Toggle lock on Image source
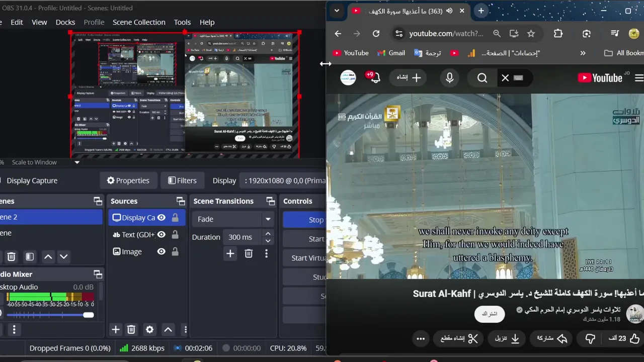Viewport: 644px width, 362px height. 175,252
